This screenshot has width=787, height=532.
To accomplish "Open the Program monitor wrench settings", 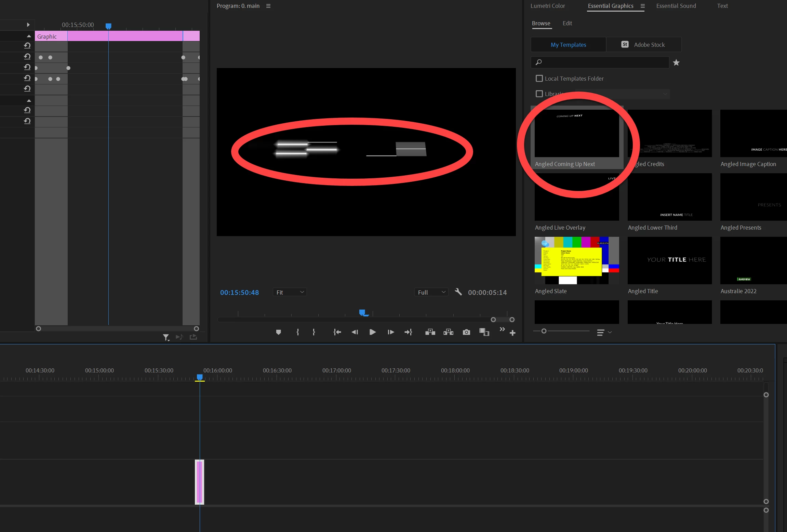I will (458, 292).
